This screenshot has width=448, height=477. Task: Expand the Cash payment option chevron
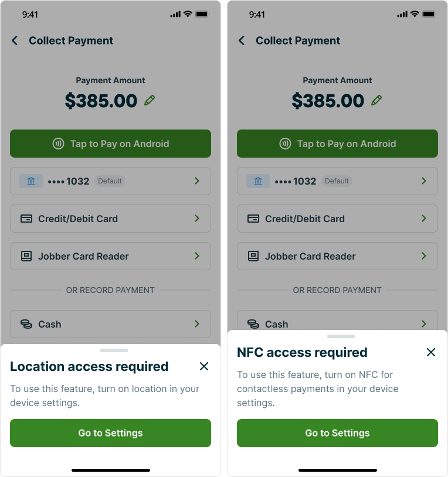pos(196,323)
